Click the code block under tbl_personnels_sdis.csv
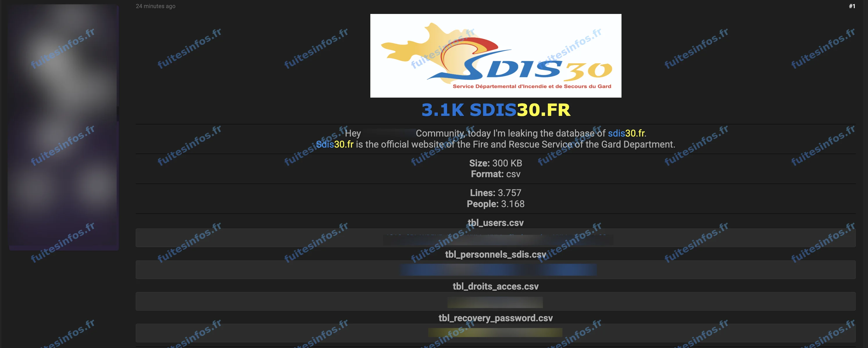 pos(496,270)
